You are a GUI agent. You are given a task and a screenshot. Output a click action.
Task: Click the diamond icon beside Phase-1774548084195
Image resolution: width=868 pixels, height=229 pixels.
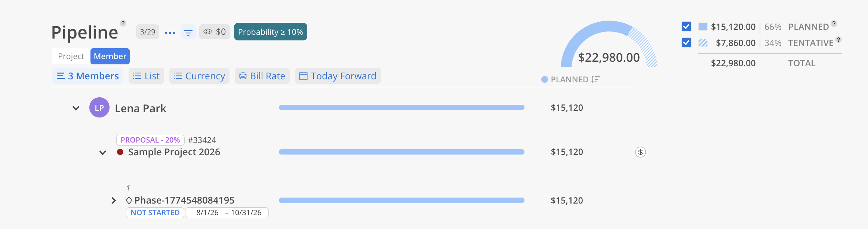coord(129,200)
